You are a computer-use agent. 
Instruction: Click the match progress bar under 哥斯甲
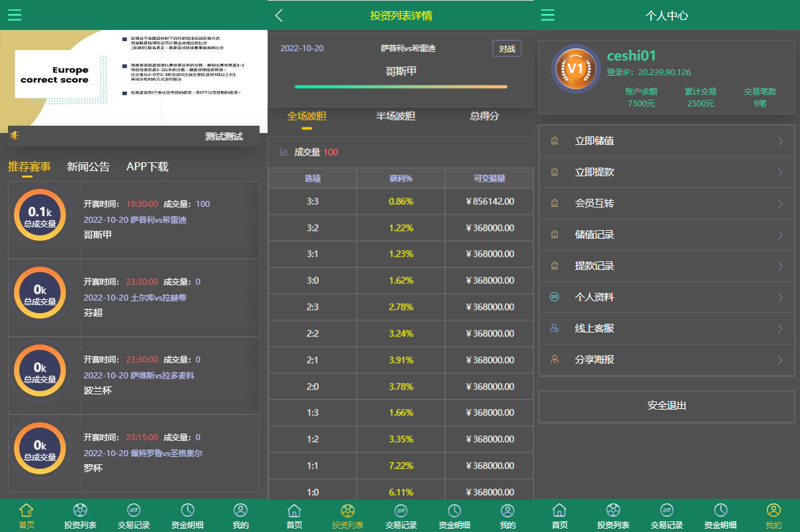400,86
